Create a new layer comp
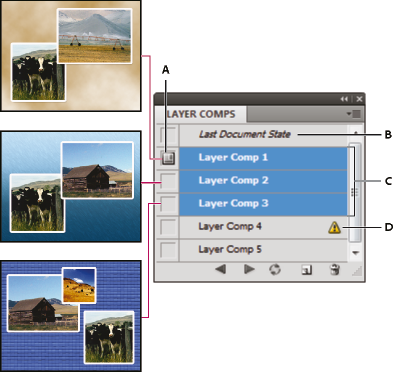The width and height of the screenshot is (394, 372). pyautogui.click(x=307, y=270)
